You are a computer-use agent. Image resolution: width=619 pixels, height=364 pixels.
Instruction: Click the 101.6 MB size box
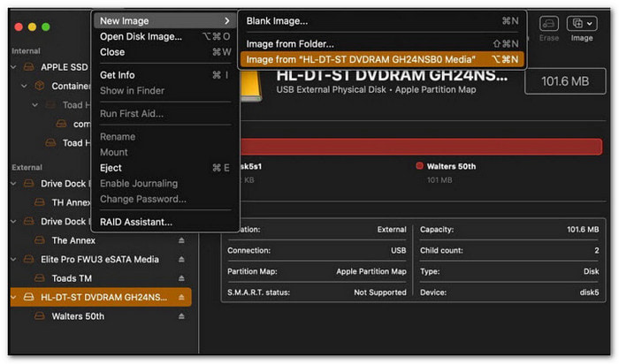(x=565, y=81)
